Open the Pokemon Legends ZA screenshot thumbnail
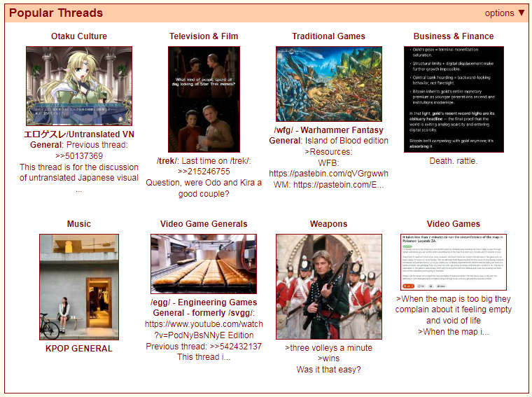 tap(454, 263)
